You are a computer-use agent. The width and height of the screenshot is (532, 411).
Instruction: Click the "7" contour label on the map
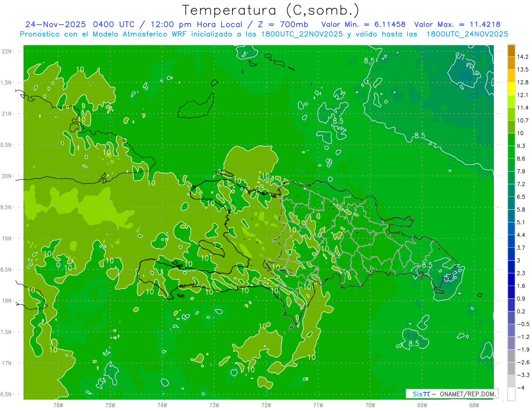coord(462,57)
